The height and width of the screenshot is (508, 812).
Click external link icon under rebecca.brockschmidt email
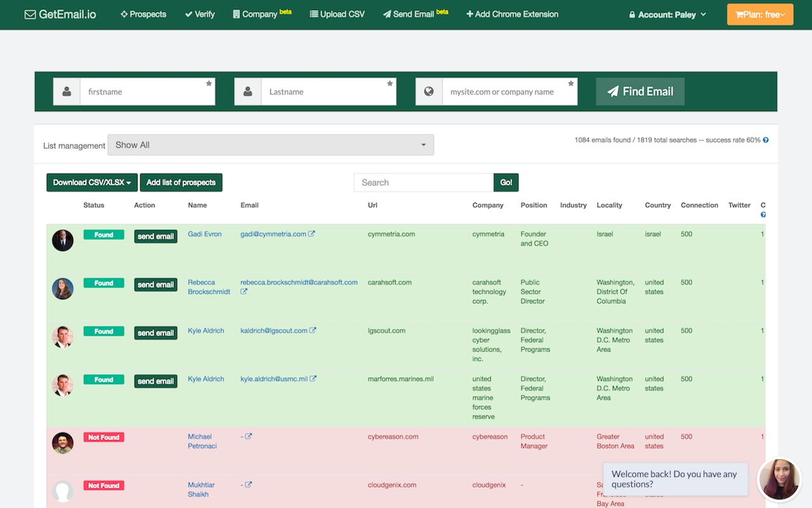(244, 291)
